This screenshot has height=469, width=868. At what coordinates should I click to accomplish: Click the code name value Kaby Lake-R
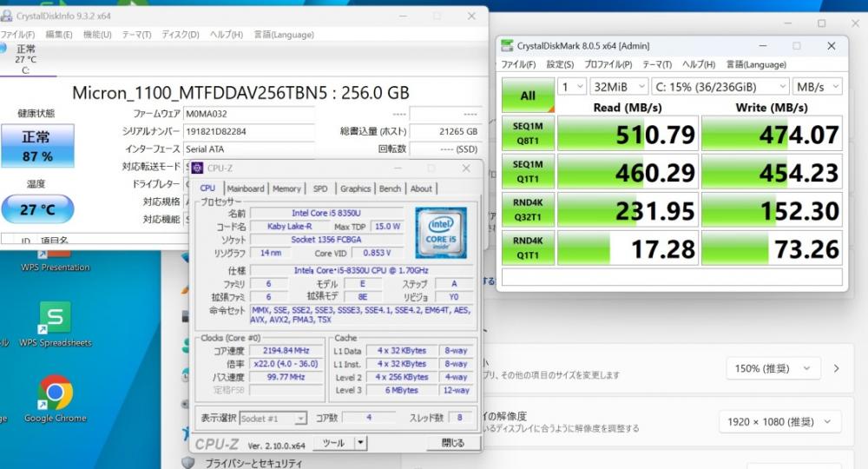tap(289, 227)
